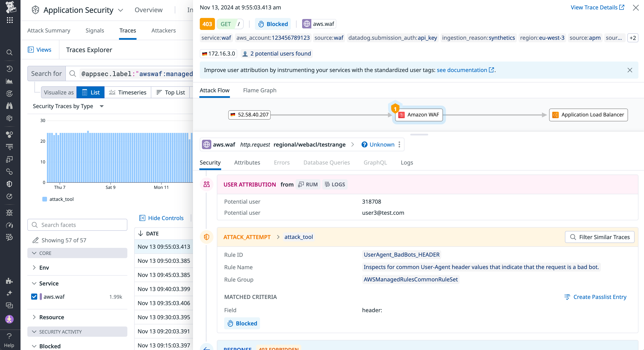Select the security shield icon in the sidebar
Viewport: 644px width, 350px height.
9,184
